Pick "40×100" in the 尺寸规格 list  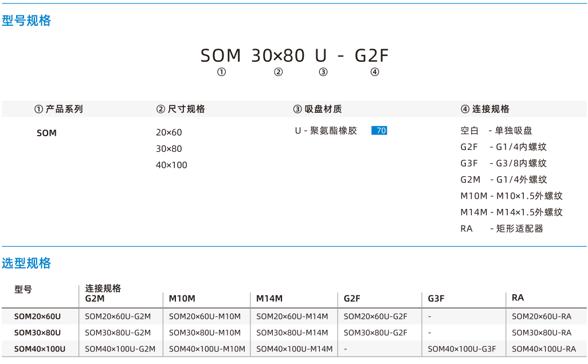pyautogui.click(x=171, y=165)
